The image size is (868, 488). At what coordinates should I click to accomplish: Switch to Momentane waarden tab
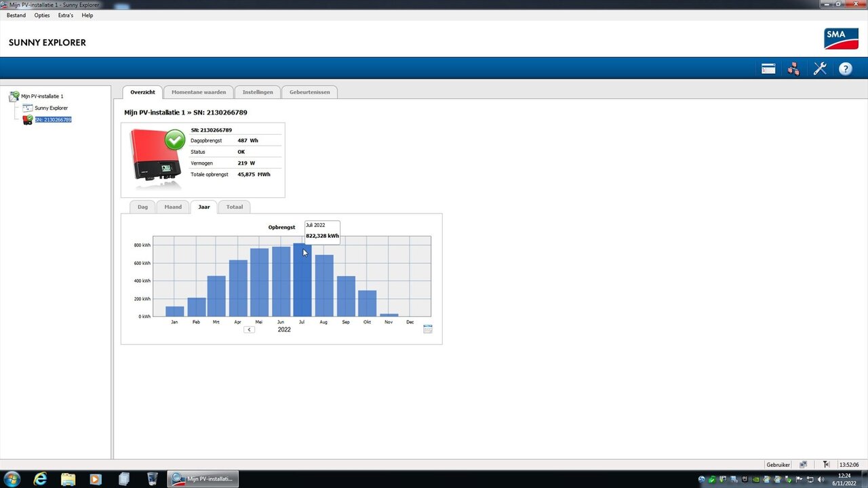click(199, 92)
